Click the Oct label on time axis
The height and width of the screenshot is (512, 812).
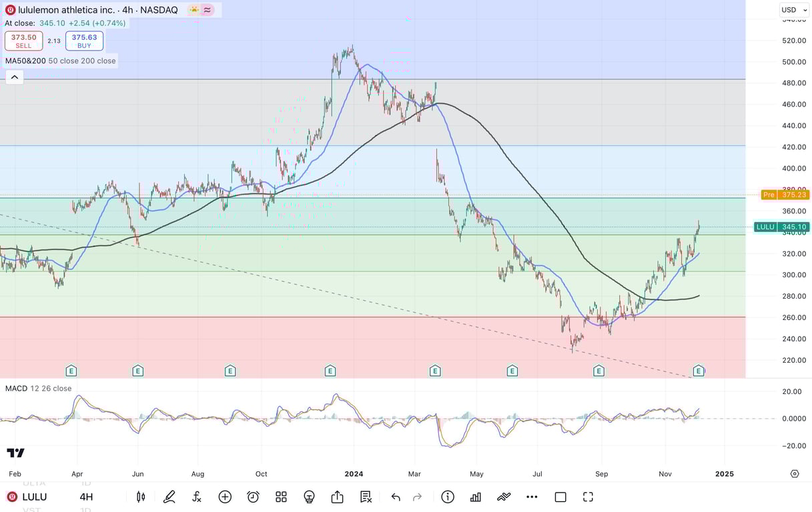coord(261,474)
